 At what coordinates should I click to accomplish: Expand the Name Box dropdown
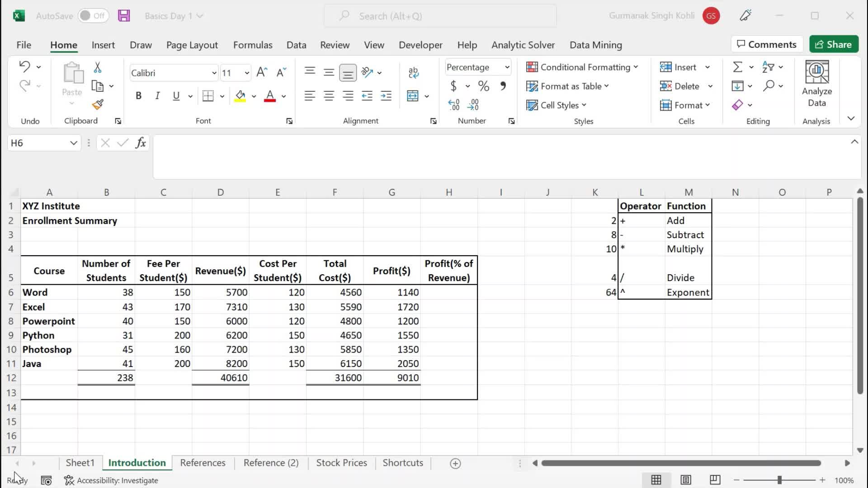coord(73,143)
